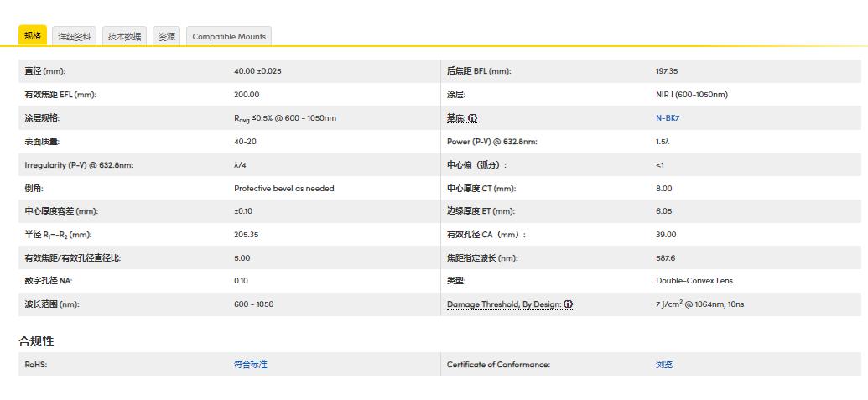868x400 pixels.
Task: Click the Damage Threshold, By Design label
Action: (x=503, y=304)
